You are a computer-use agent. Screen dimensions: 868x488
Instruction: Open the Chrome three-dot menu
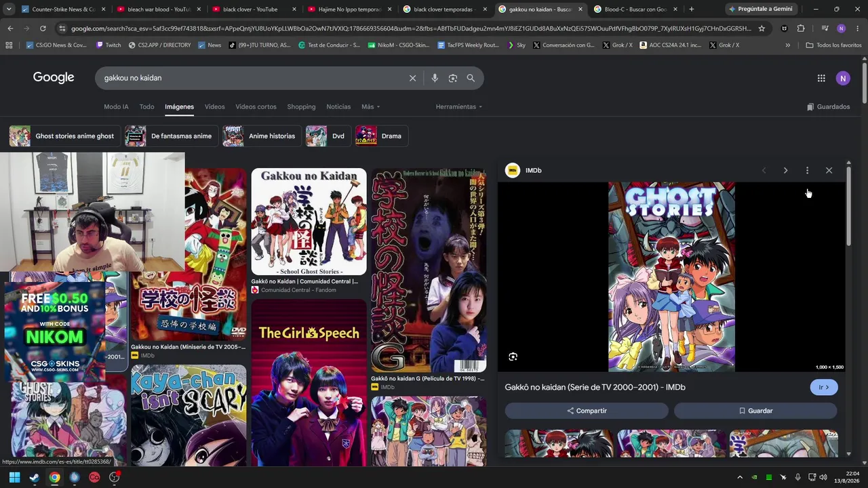(x=857, y=28)
